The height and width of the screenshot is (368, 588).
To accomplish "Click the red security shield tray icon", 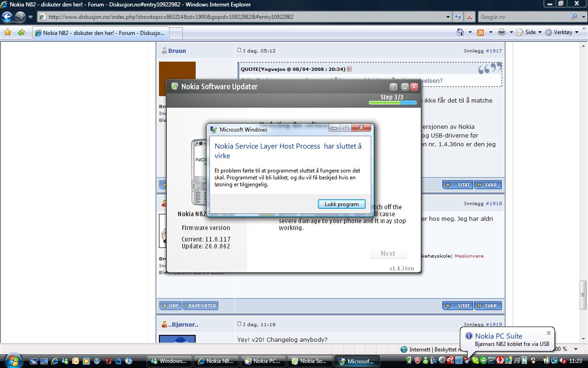I will click(418, 361).
